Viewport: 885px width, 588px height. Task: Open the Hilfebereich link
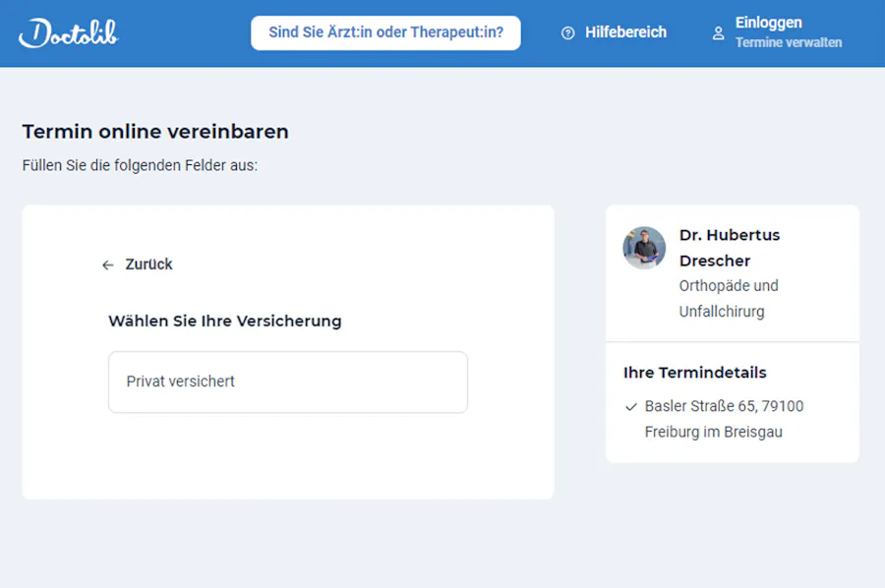coord(625,32)
